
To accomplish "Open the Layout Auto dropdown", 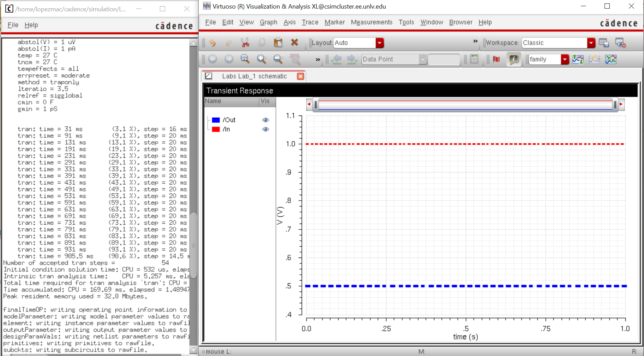I will click(379, 43).
